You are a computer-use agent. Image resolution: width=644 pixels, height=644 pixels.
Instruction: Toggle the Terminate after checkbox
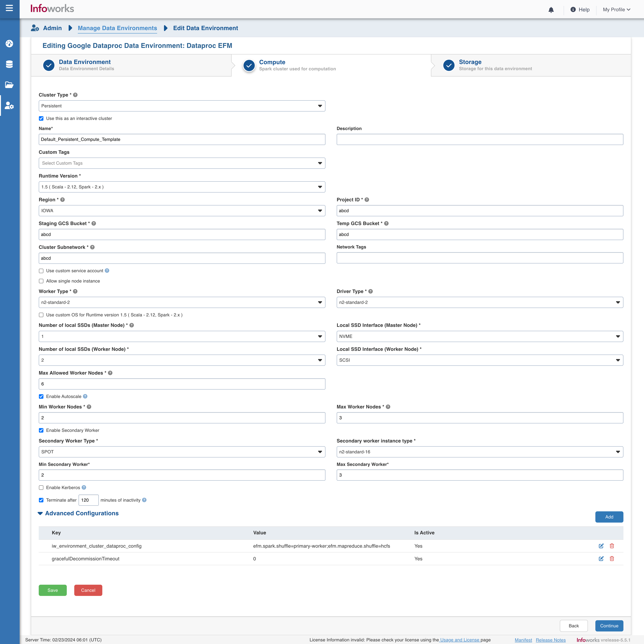[41, 501]
